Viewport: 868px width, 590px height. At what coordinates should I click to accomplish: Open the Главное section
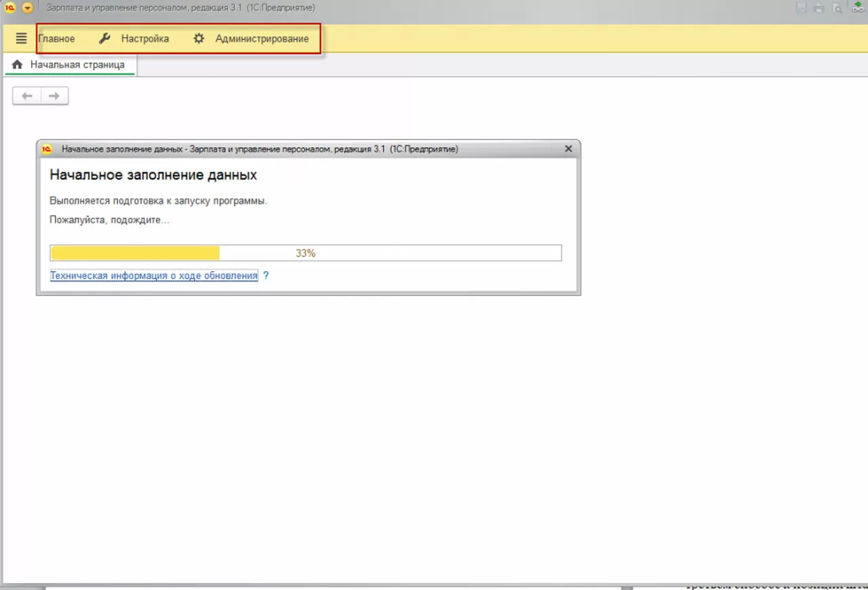click(56, 39)
